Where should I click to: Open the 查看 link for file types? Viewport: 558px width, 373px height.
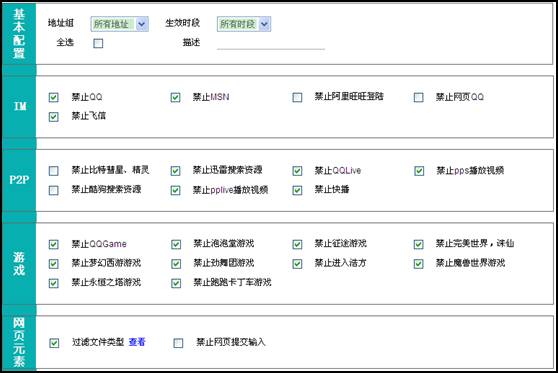(137, 342)
